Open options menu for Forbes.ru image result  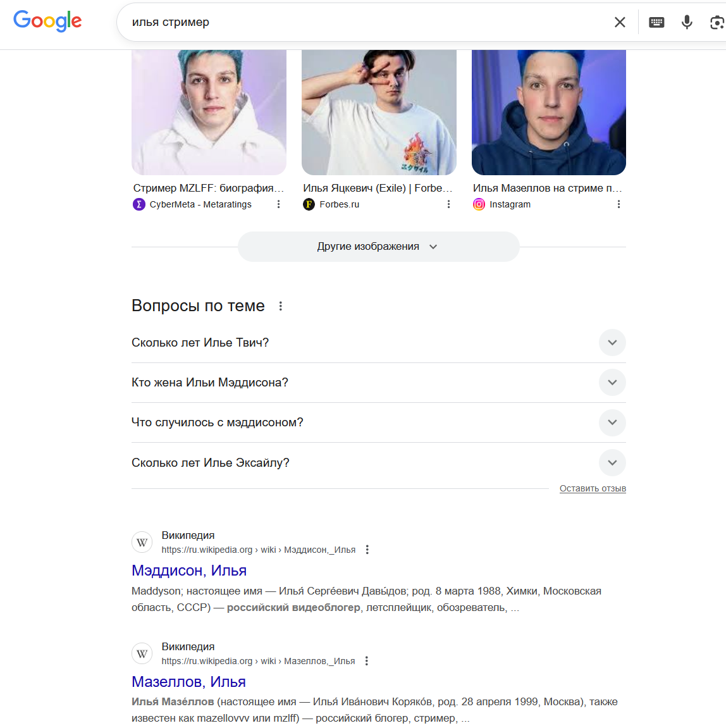[448, 204]
